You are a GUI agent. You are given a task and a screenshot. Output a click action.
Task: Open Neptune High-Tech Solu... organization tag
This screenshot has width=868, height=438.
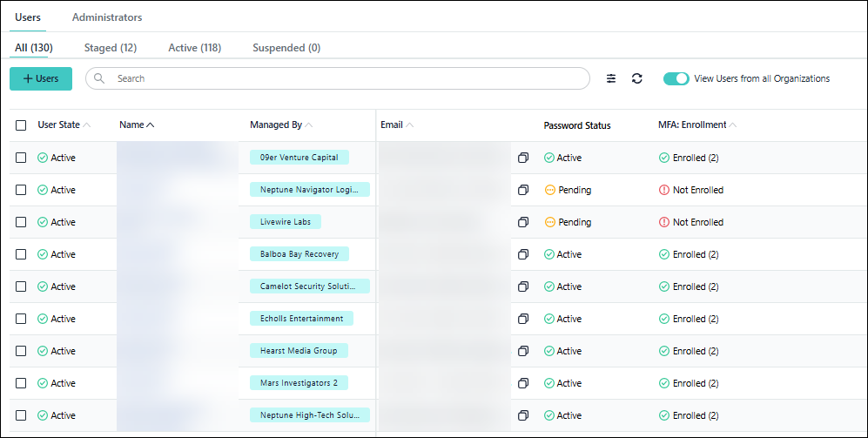pos(309,414)
